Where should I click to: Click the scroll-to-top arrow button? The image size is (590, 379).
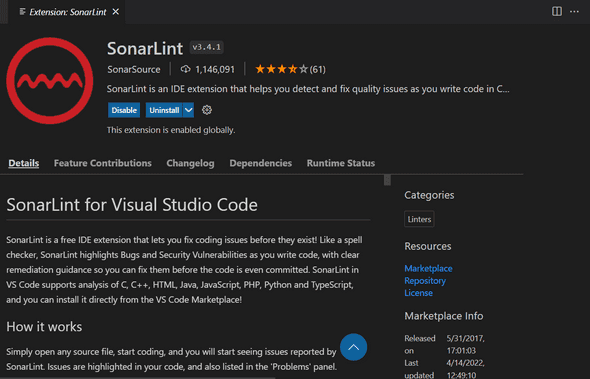(x=353, y=347)
